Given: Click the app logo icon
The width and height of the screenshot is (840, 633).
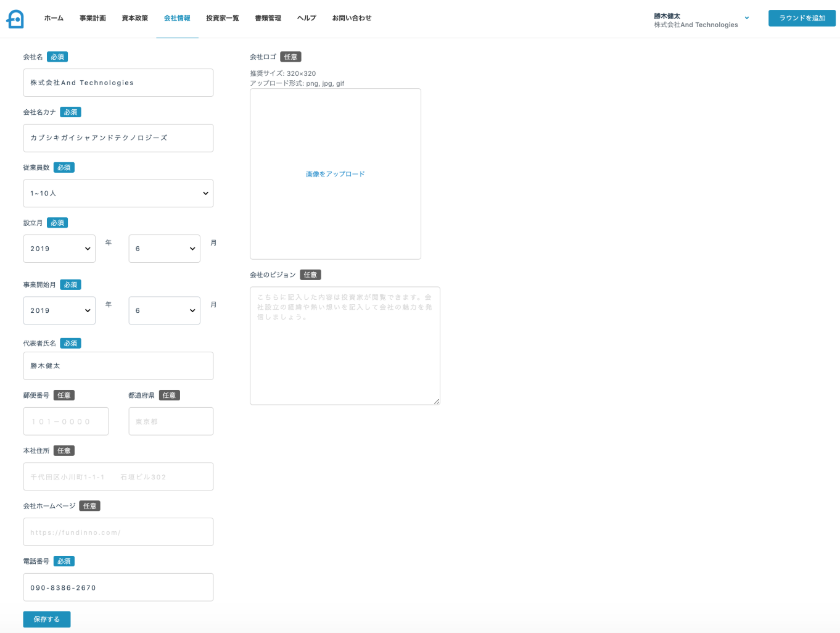Looking at the screenshot, I should [x=15, y=19].
